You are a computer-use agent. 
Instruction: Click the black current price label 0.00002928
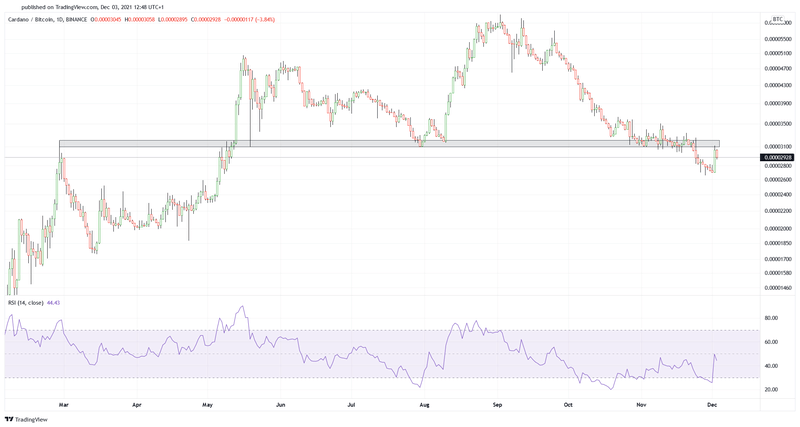coord(777,158)
